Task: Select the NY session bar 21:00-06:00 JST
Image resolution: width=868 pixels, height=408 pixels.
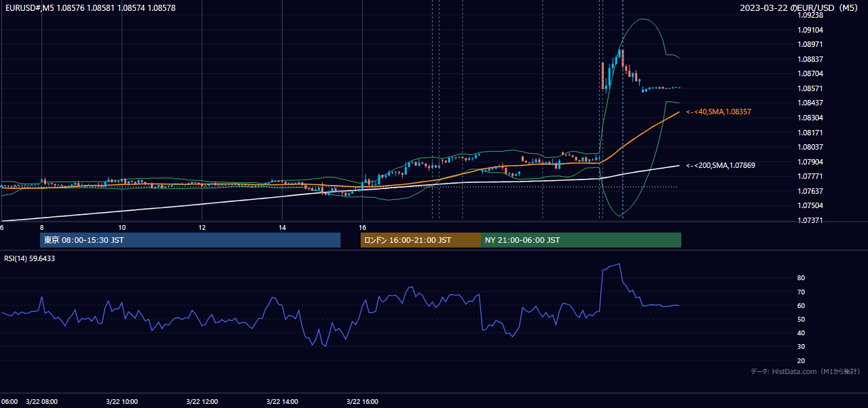Action: (581, 240)
